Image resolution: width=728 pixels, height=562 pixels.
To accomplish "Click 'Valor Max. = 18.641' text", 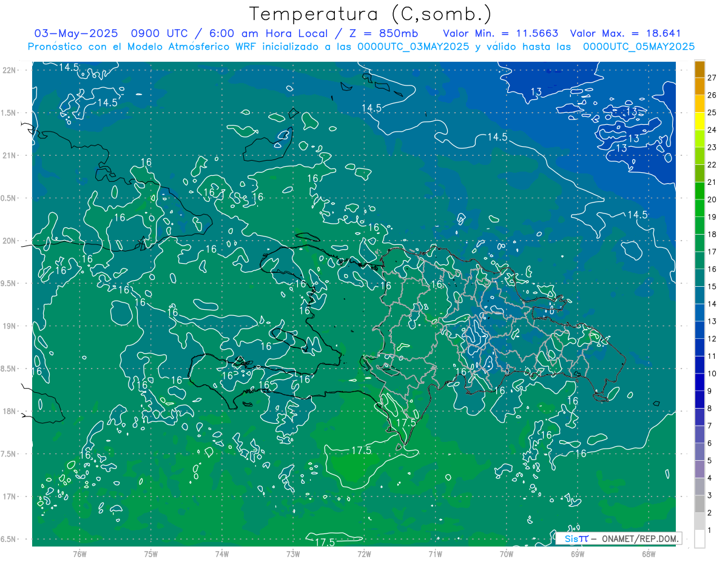I will coord(625,33).
